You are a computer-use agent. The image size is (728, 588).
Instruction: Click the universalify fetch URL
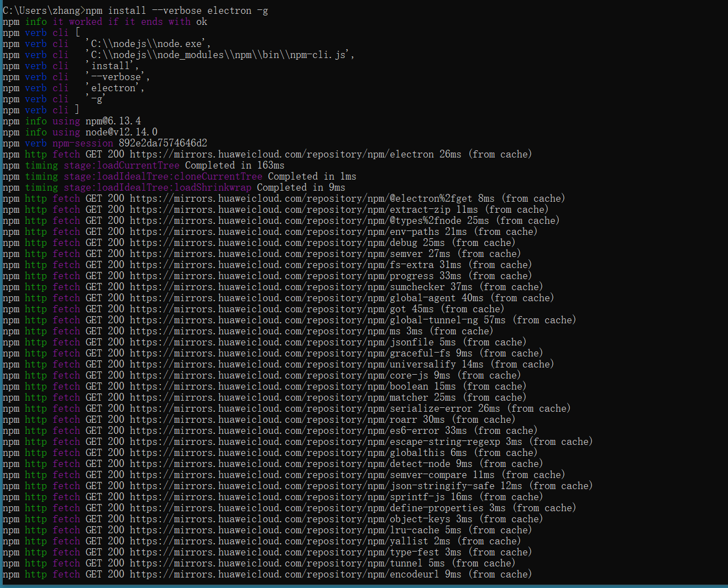[x=293, y=364]
